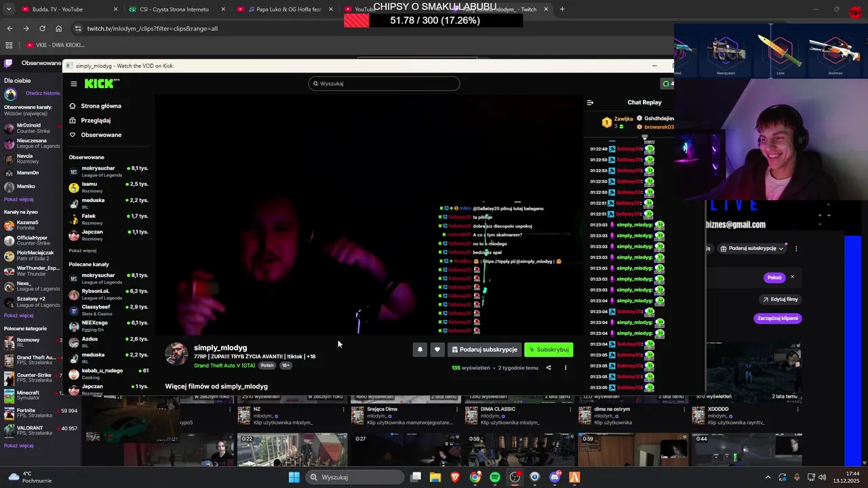Open Otwórz historie on Twitch
Image resolution: width=868 pixels, height=488 pixels.
43,93
